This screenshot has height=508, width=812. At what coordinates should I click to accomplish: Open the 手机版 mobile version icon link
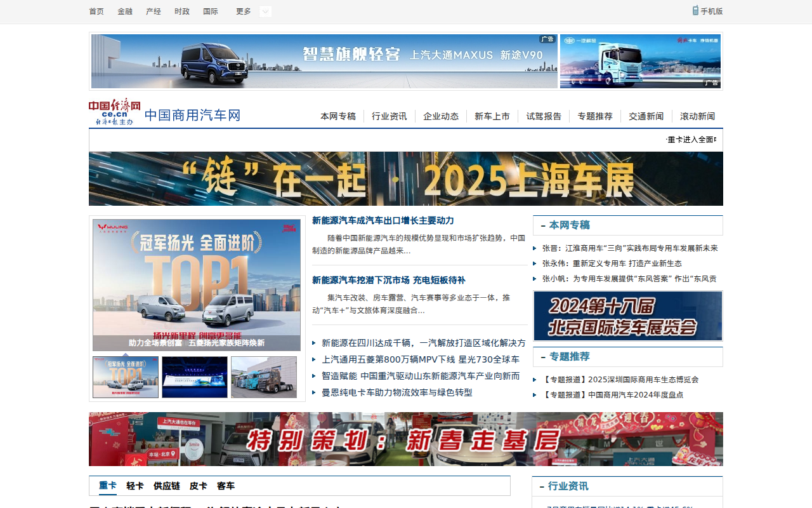[x=707, y=11]
